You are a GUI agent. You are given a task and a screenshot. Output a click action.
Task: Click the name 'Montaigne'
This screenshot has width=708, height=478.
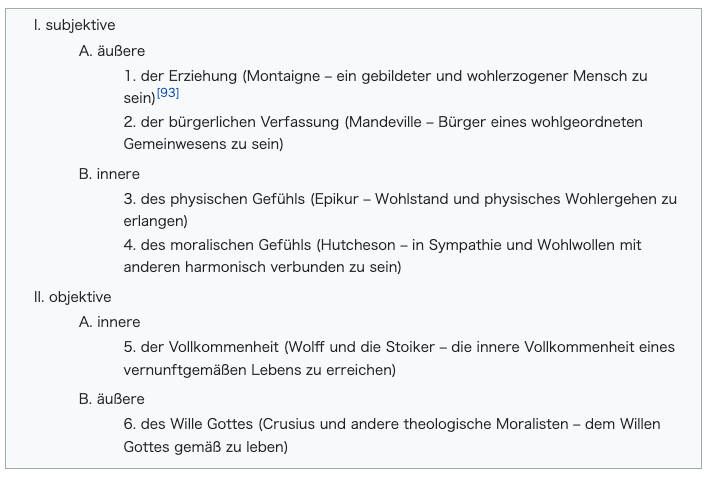point(284,76)
